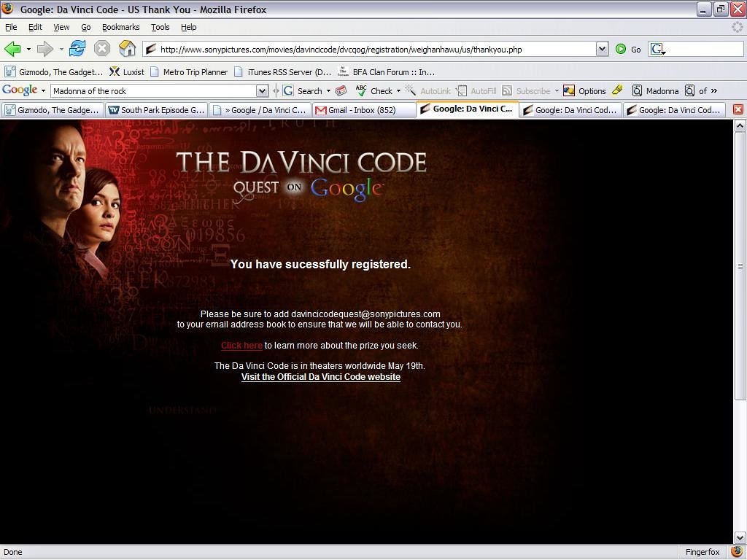Expand the Google toolbar overflow chevron

(x=713, y=90)
